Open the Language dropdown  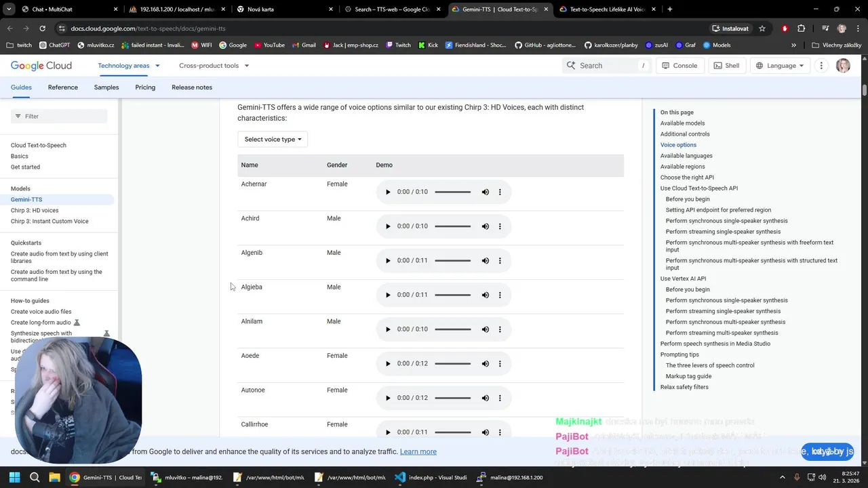coord(780,66)
